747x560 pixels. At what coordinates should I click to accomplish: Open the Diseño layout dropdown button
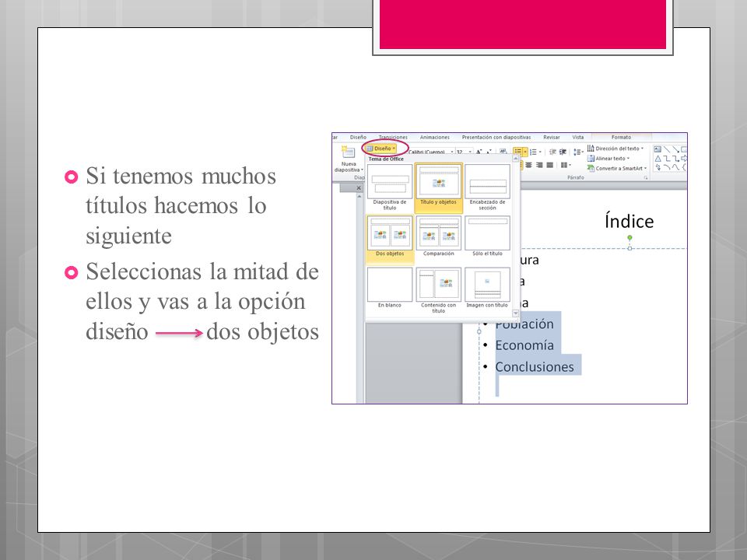coord(382,149)
